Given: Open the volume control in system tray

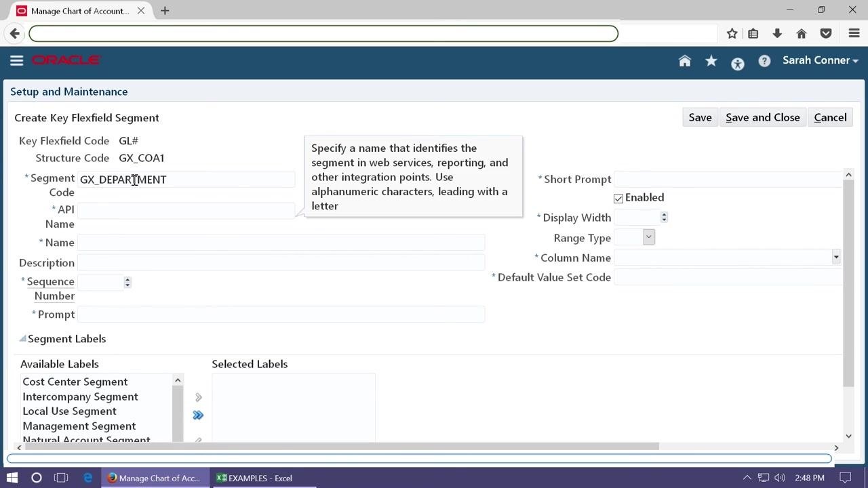Looking at the screenshot, I should point(780,478).
